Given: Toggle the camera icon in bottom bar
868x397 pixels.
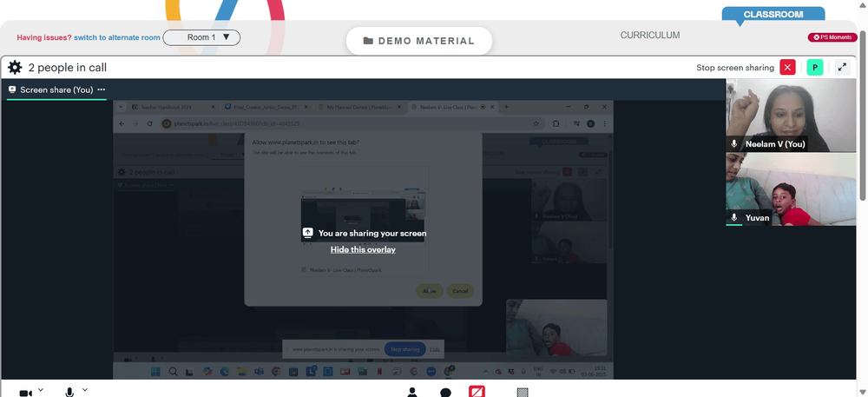Looking at the screenshot, I should tap(25, 393).
